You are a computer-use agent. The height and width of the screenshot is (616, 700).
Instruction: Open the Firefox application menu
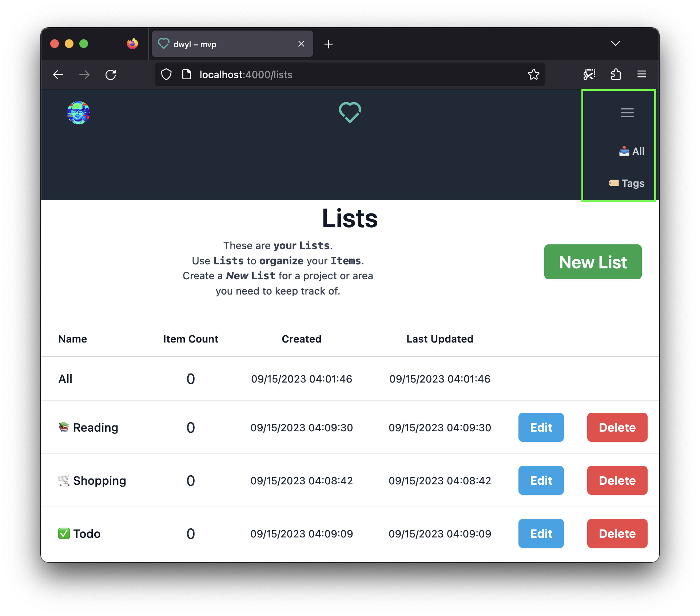[x=641, y=74]
